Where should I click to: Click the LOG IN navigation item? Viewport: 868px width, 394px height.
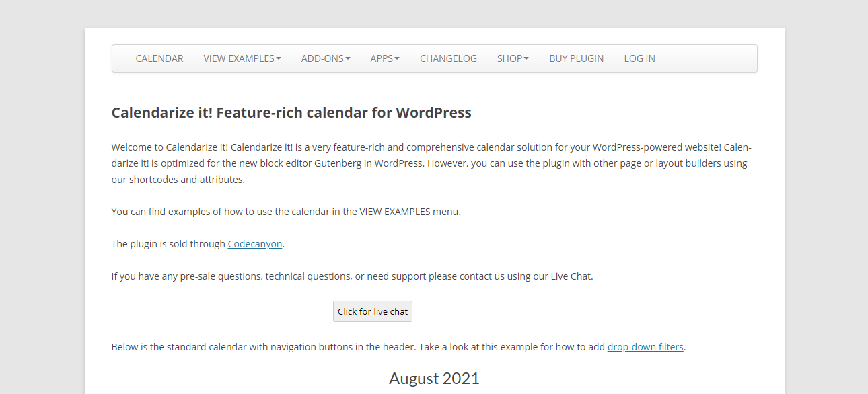[x=639, y=58]
